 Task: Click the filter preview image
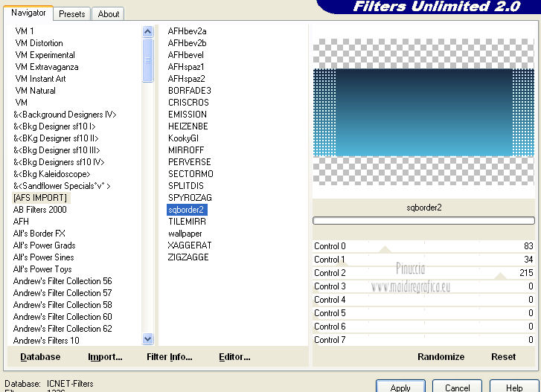[x=423, y=112]
